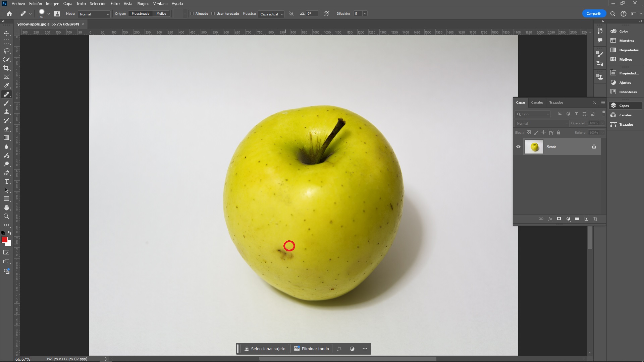Select Muestreado as origin
The image size is (644, 362).
(141, 14)
